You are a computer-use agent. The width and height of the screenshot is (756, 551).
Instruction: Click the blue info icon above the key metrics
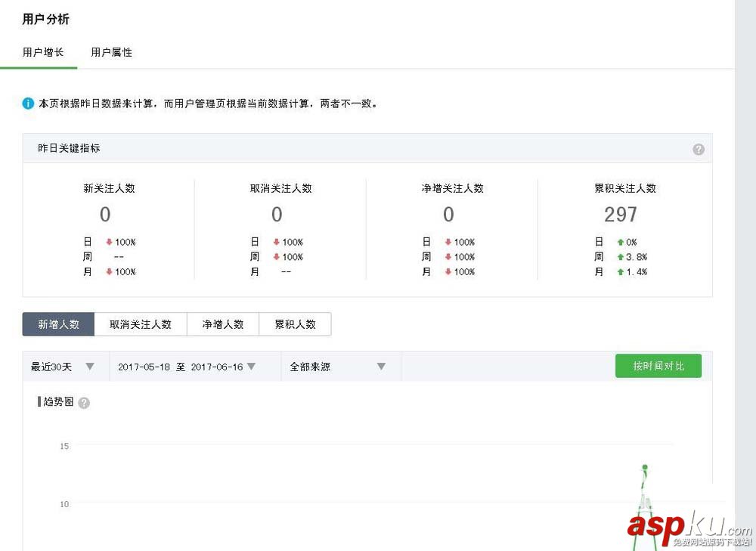pos(28,103)
